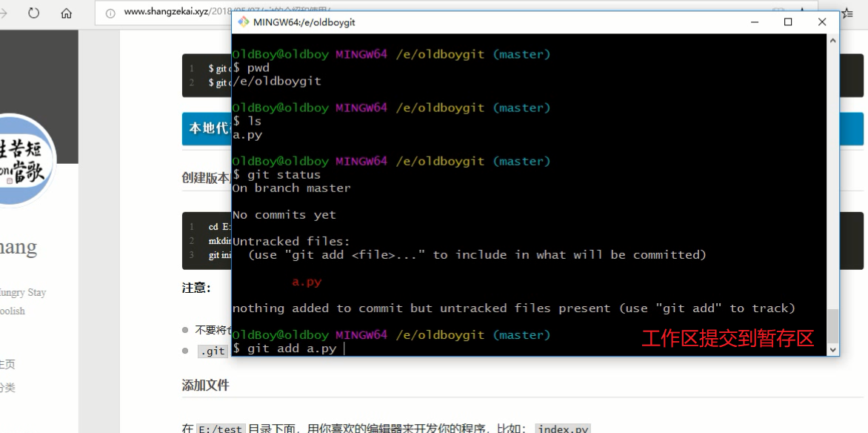Minimize the MINGW64 terminal window
This screenshot has width=868, height=433.
click(x=755, y=22)
